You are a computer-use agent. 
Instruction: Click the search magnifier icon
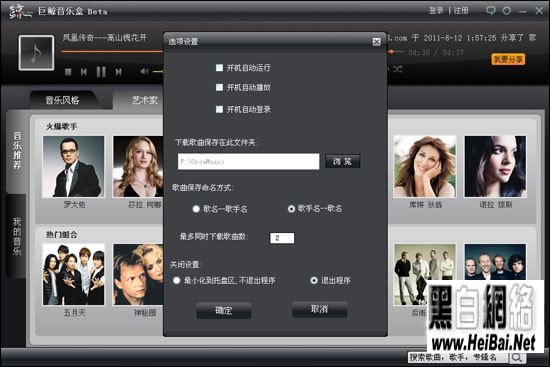coord(517,357)
